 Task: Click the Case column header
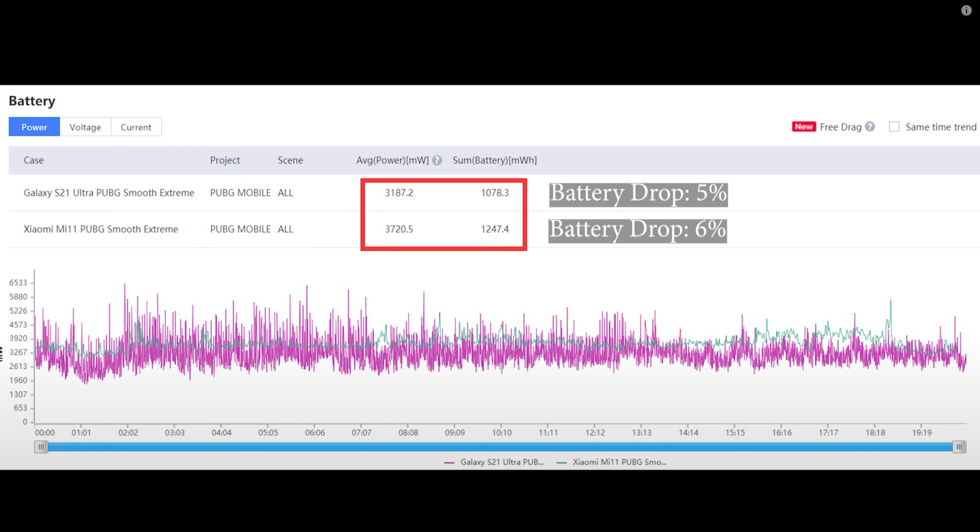coord(34,160)
